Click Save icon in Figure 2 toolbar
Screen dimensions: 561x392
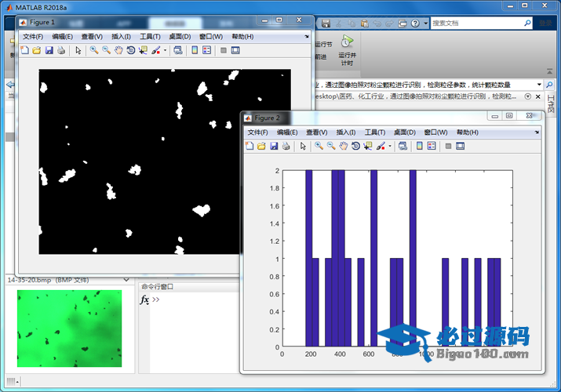point(274,146)
